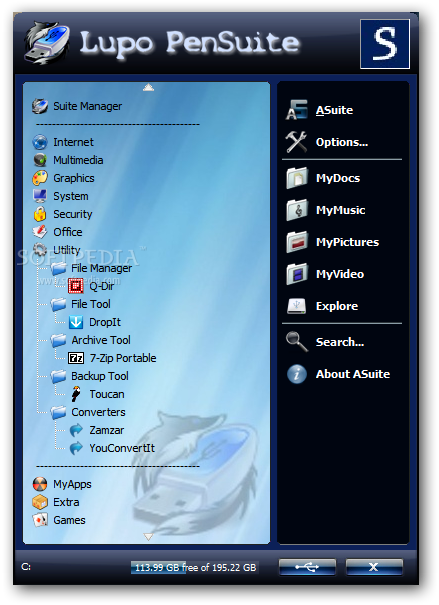Click the Graphics palette icon
Image resolution: width=439 pixels, height=605 pixels.
click(40, 178)
